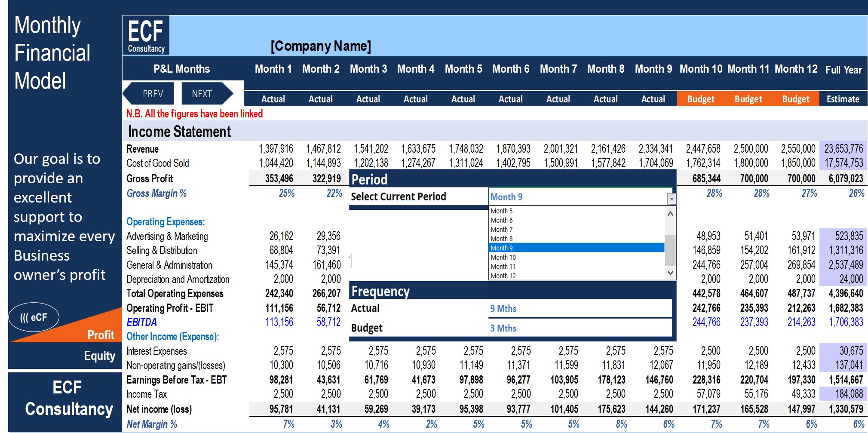Image resolution: width=868 pixels, height=433 pixels.
Task: Click the Earnings Before Tax - EBT label
Action: [176, 380]
